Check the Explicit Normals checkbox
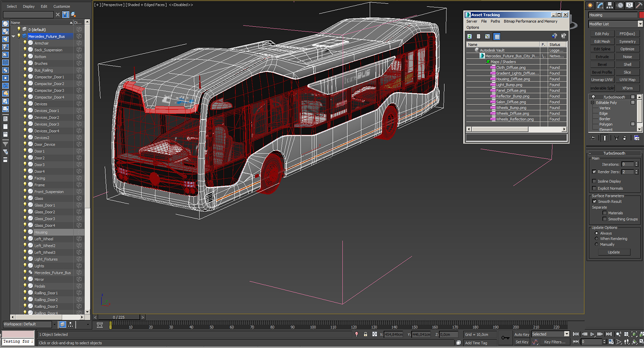 pyautogui.click(x=594, y=188)
